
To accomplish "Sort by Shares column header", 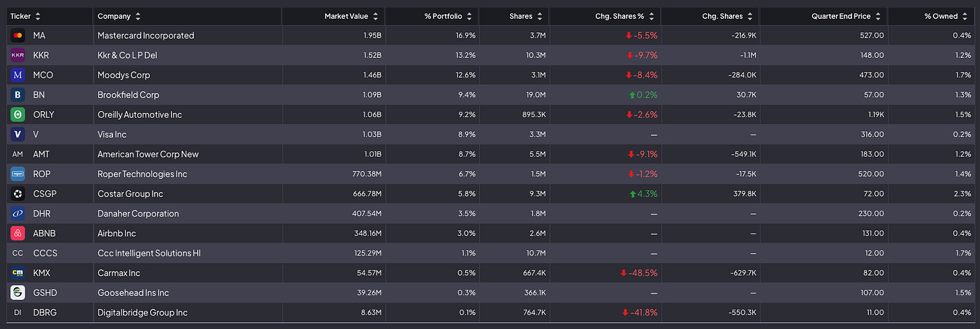I will (x=526, y=16).
